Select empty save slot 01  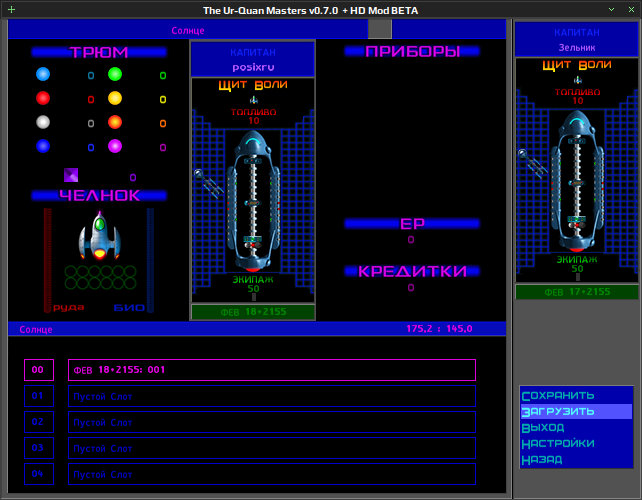(272, 396)
